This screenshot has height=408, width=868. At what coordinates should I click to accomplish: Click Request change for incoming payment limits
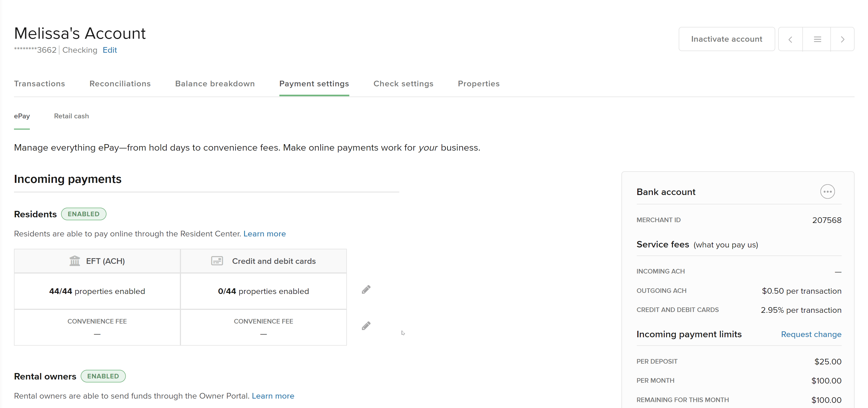pyautogui.click(x=811, y=334)
